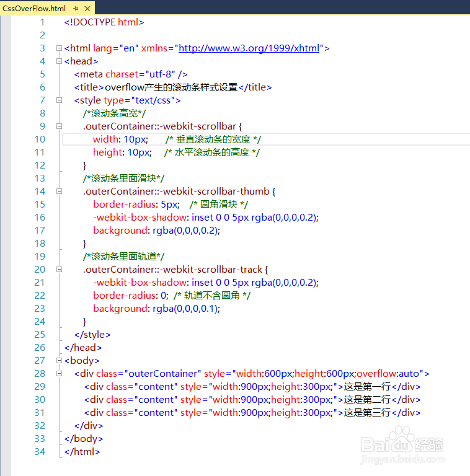
Task: Click the div containing 这是第三行
Action: [x=252, y=413]
